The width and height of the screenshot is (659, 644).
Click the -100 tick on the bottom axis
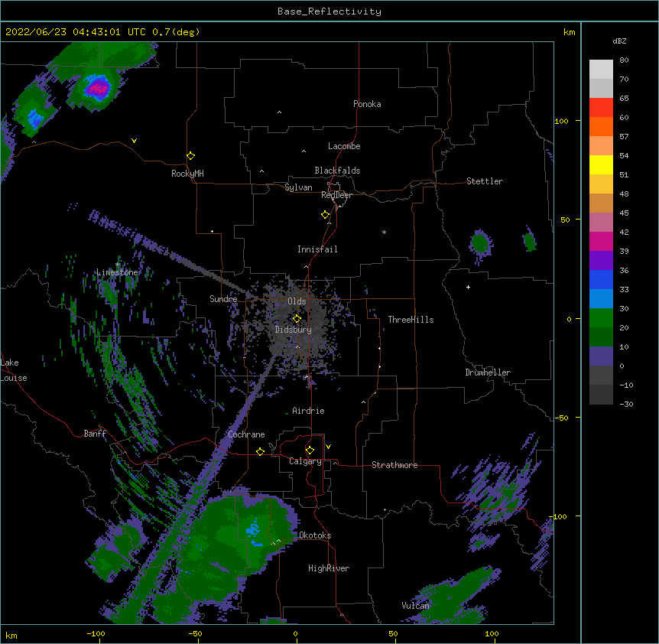96,633
